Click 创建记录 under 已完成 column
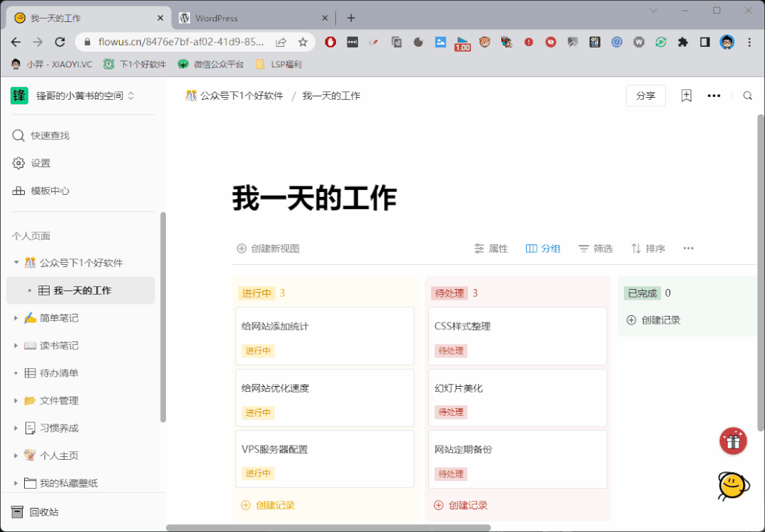 654,320
